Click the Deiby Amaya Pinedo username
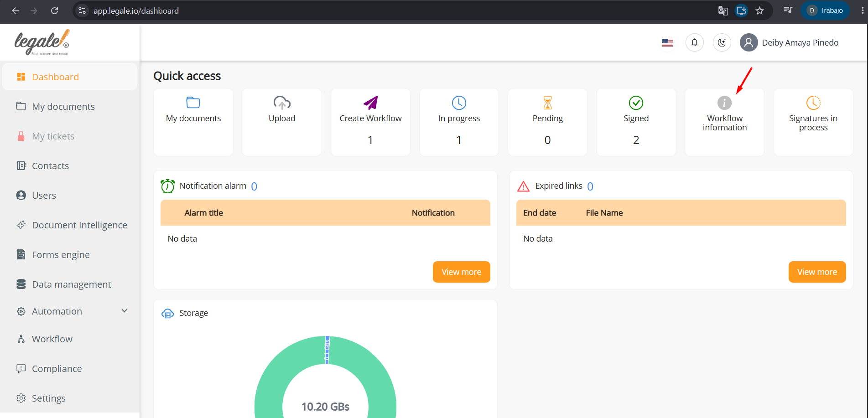 point(800,42)
